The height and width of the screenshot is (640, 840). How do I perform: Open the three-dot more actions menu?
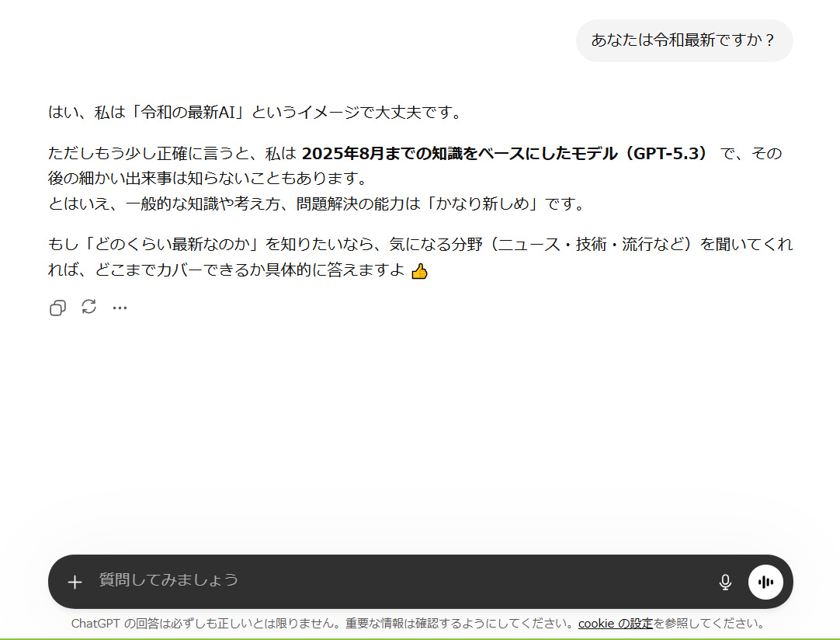(x=120, y=308)
